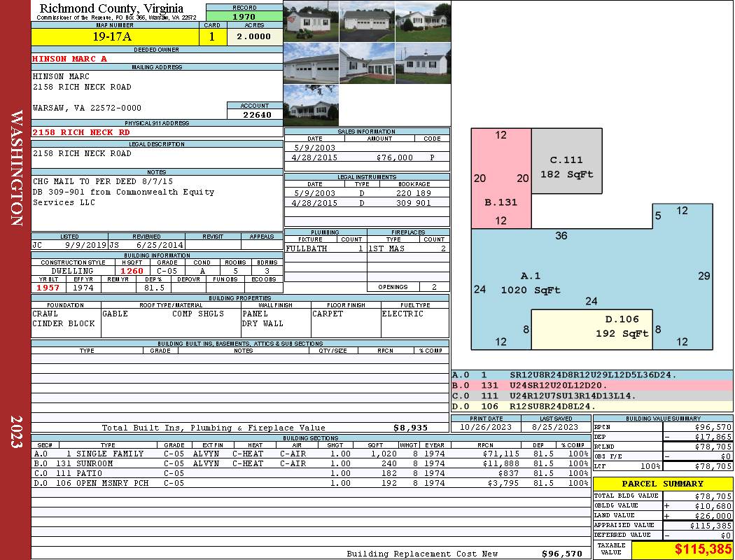The height and width of the screenshot is (560, 735).
Task: Click the SUNROOM section row
Action: 311,463
